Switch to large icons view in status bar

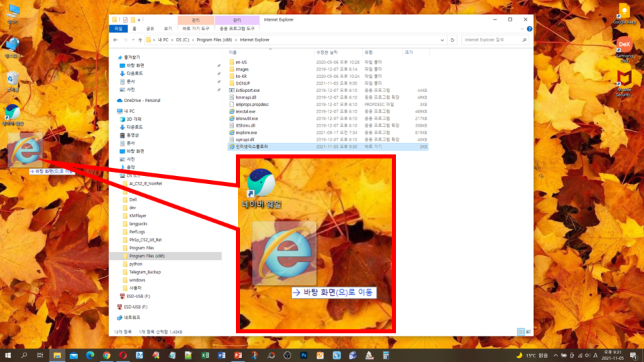click(x=528, y=331)
